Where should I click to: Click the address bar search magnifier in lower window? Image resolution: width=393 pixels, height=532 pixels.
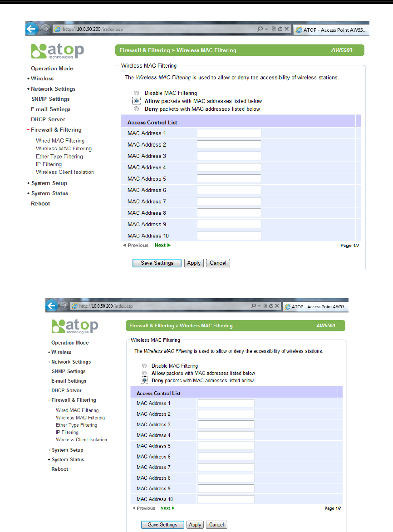[254, 306]
